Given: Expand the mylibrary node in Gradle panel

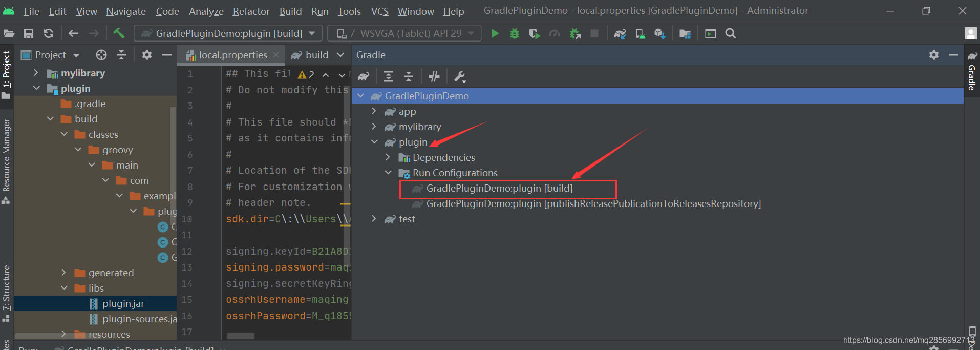Looking at the screenshot, I should [374, 127].
